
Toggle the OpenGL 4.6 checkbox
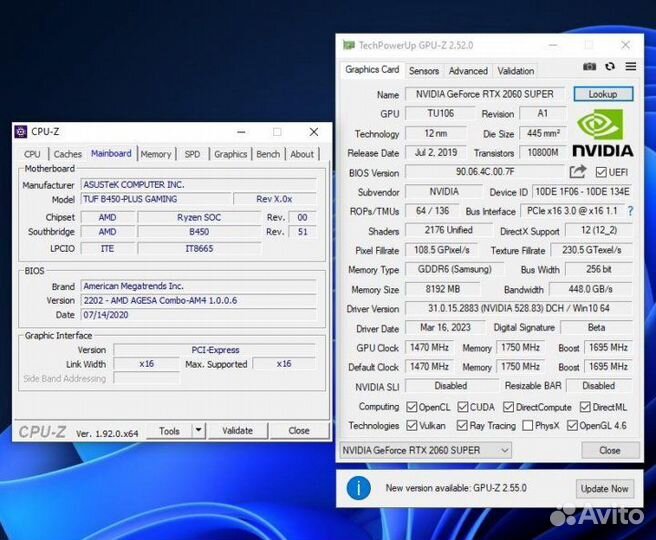[x=572, y=425]
